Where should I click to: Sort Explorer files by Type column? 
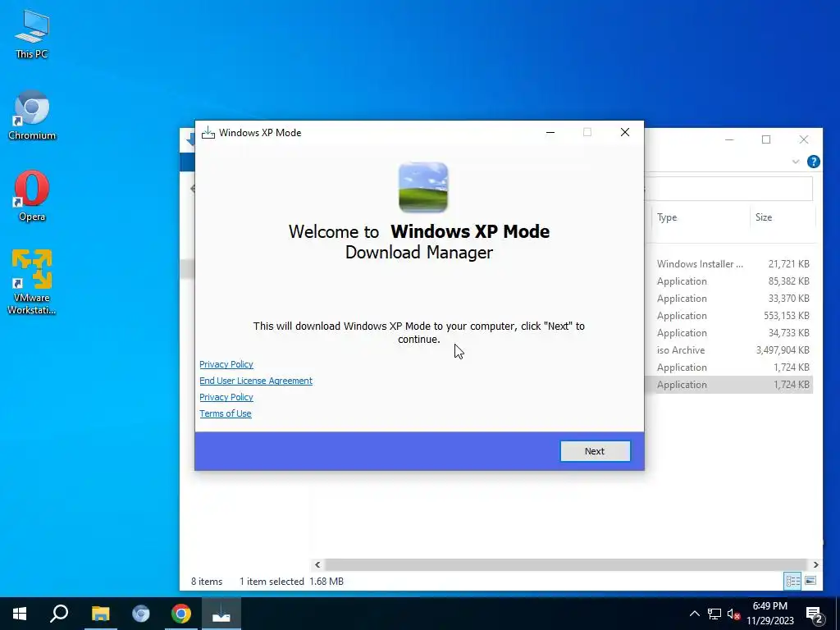click(x=699, y=217)
